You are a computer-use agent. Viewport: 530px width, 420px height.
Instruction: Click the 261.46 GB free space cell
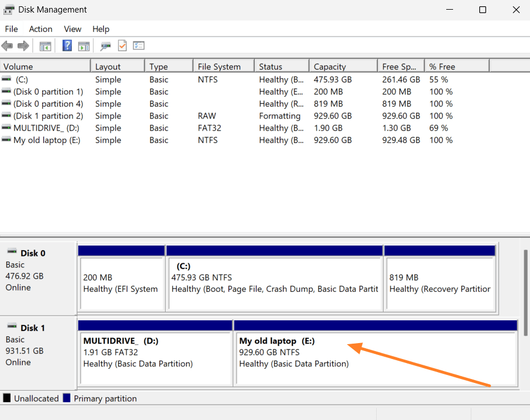click(401, 79)
